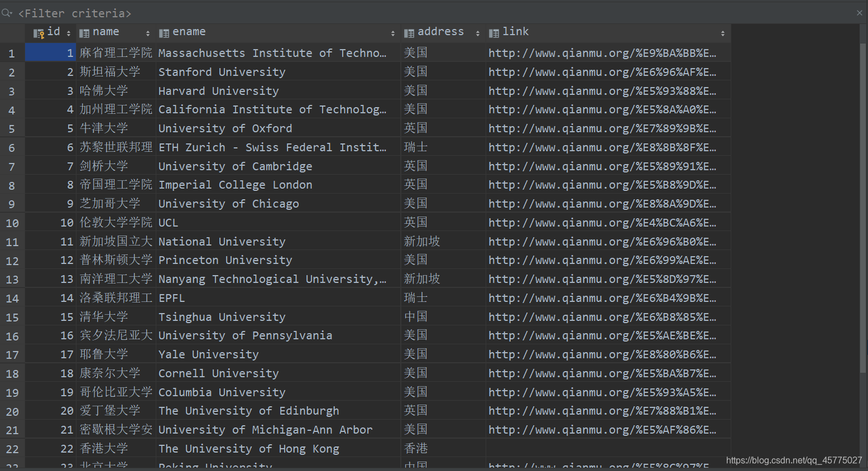Screen dimensions: 868x471
Task: Select row number 22 in gutter
Action: (12, 449)
